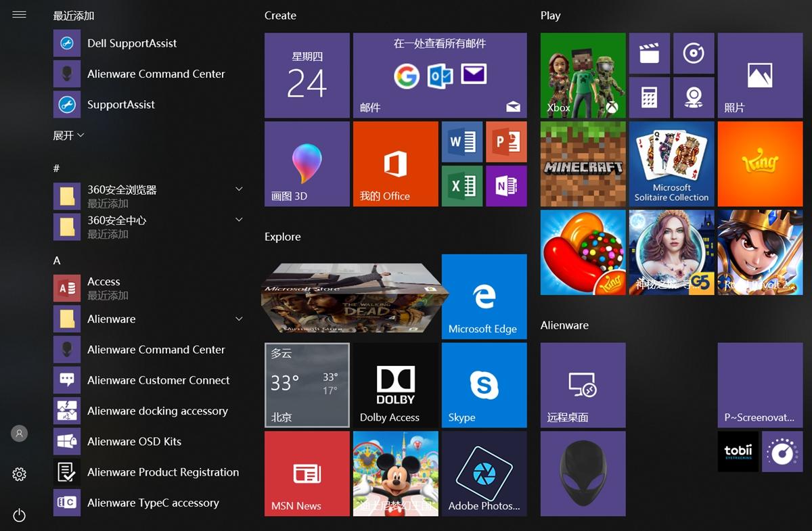Launch Word from the small tile
Viewport: 812px width, 531px height.
pyautogui.click(x=462, y=142)
